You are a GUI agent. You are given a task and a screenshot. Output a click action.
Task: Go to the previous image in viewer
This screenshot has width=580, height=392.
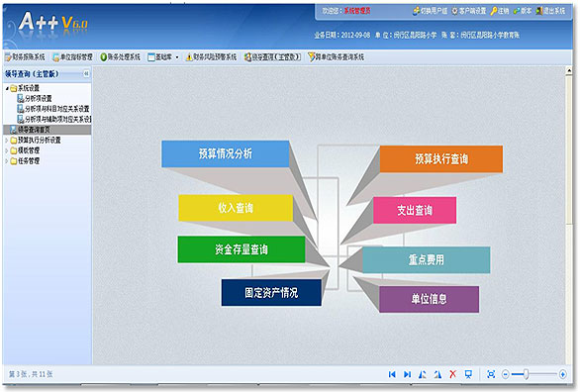click(x=392, y=374)
